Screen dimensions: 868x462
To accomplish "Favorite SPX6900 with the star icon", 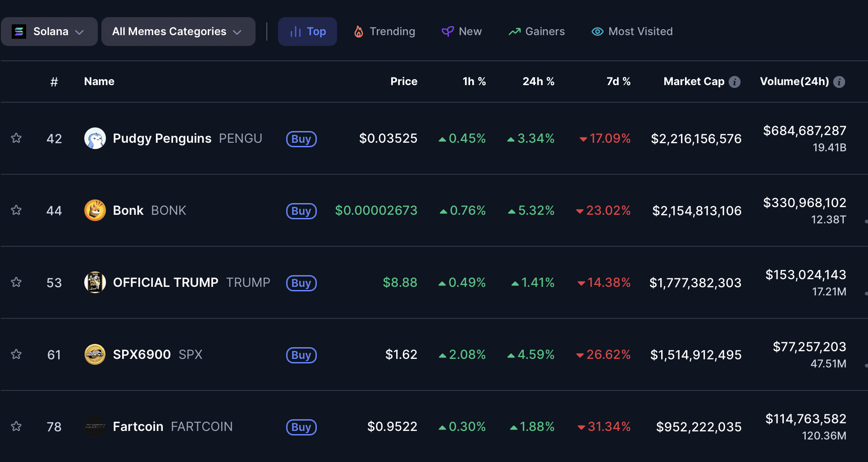I will click(x=16, y=354).
